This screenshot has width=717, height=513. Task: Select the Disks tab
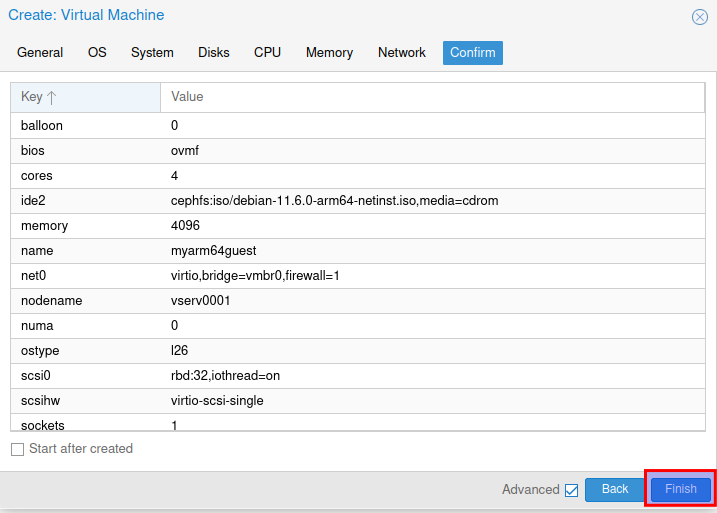[x=214, y=53]
